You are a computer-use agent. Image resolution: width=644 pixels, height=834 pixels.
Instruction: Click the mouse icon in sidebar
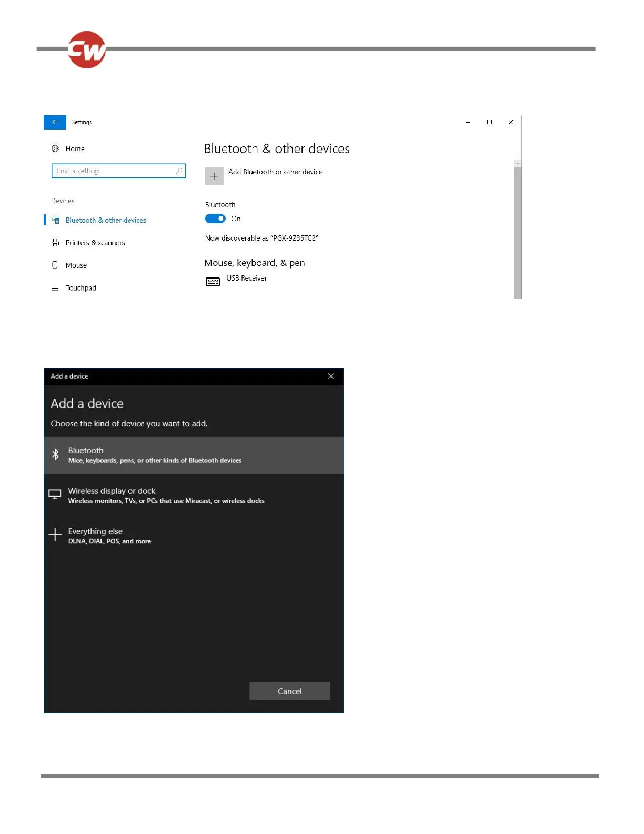(x=55, y=265)
